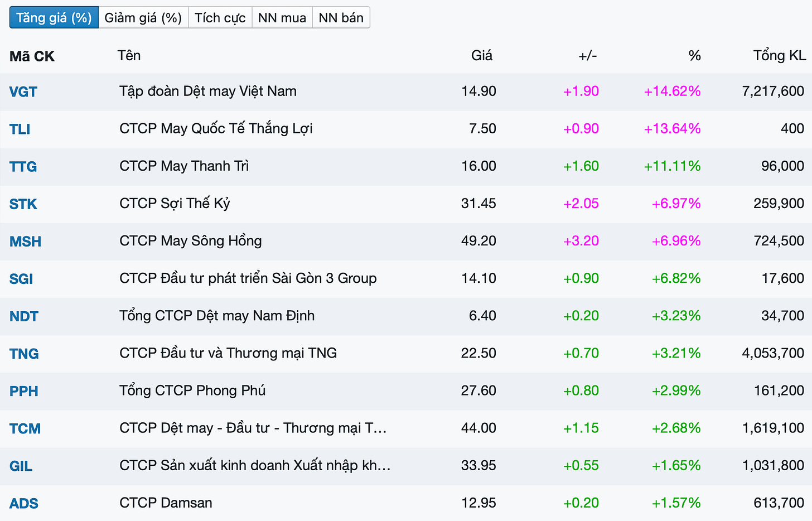Show the NN bán tab
812x521 pixels.
coord(341,18)
